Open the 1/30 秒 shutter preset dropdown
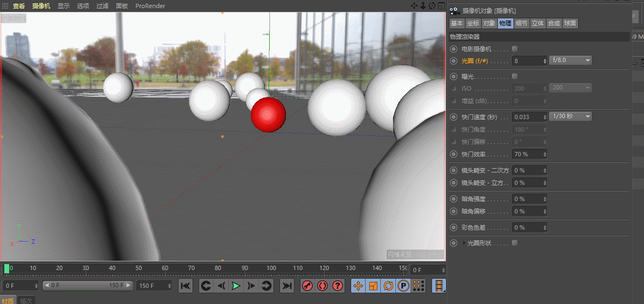This screenshot has height=304, width=644. 570,116
